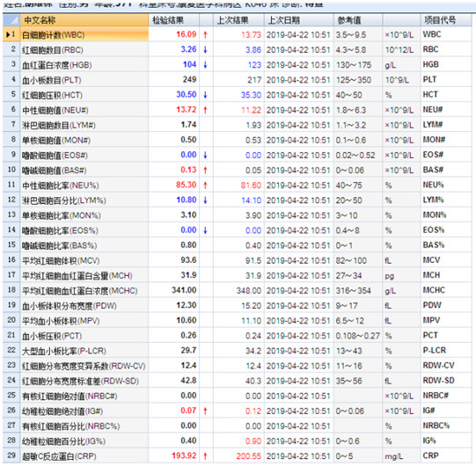Screen dimensions: 476x466
Task: Select row 红细胞数目(RBC)
Action: (x=237, y=49)
